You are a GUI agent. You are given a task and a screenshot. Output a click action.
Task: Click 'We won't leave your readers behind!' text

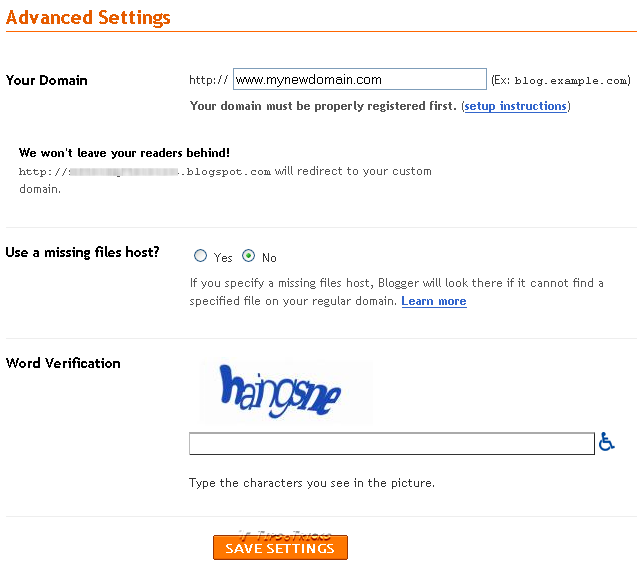coord(124,153)
